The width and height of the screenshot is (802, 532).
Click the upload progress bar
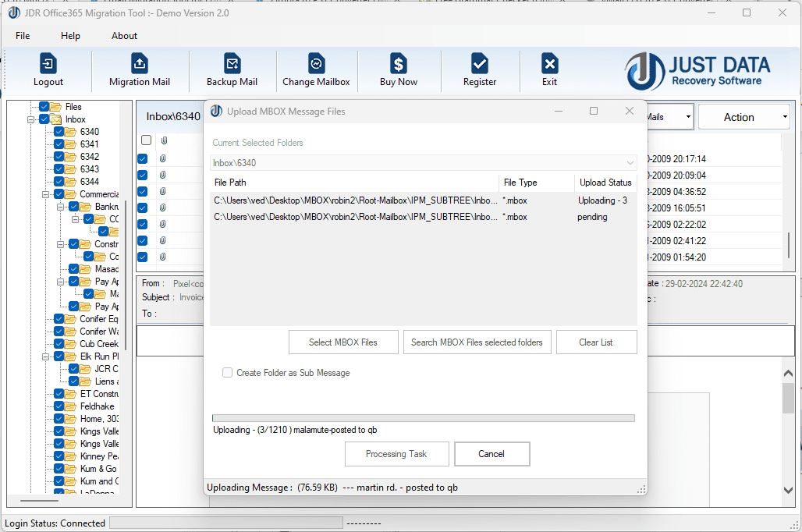point(423,418)
